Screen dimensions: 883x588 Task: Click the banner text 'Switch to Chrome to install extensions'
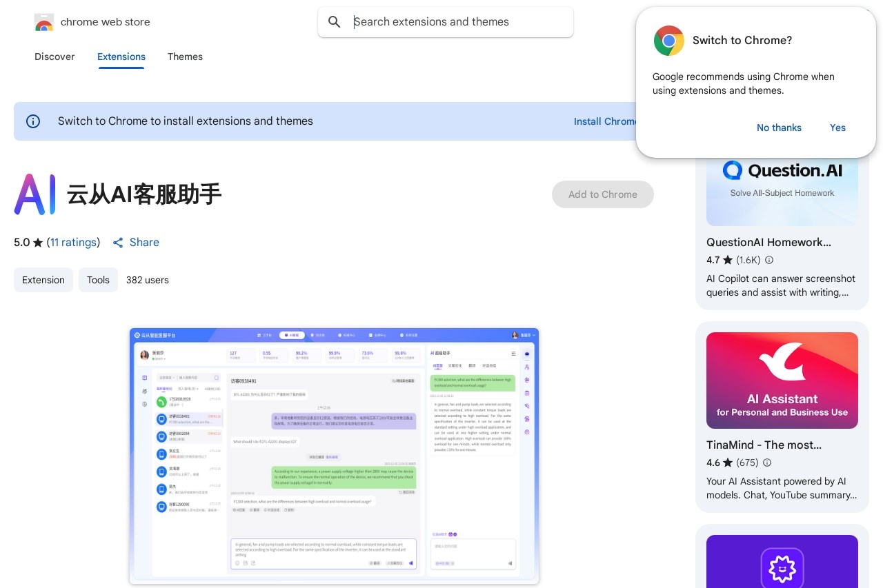tap(186, 121)
